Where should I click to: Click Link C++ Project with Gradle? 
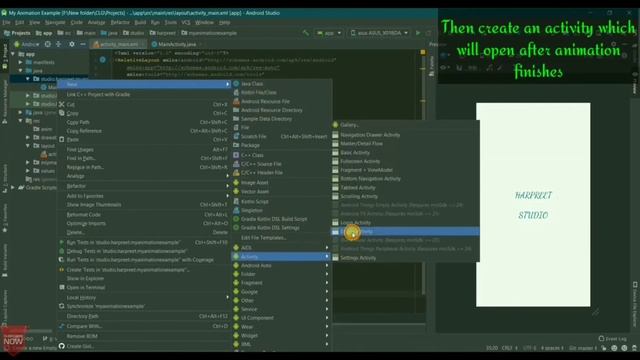coord(143,94)
